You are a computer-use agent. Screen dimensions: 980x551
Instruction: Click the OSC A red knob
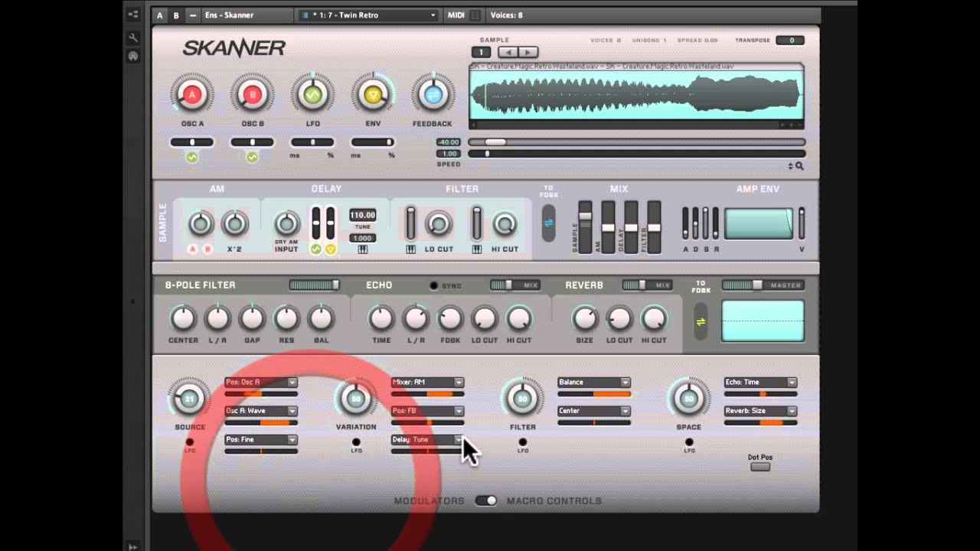pyautogui.click(x=192, y=95)
